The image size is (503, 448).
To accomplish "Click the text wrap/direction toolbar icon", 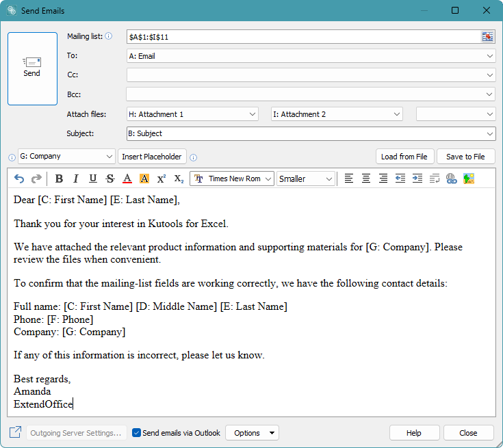I will click(x=435, y=179).
